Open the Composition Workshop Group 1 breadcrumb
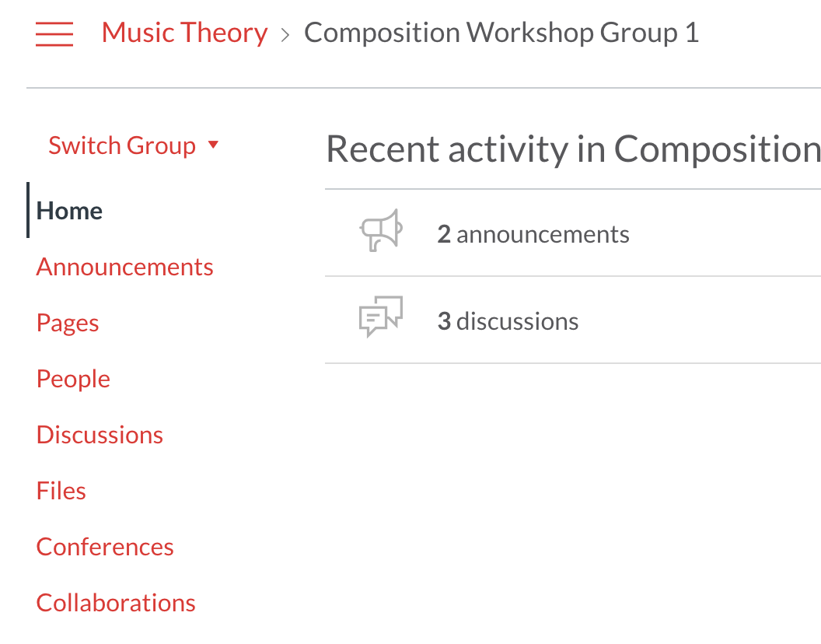The width and height of the screenshot is (821, 644). click(x=501, y=32)
